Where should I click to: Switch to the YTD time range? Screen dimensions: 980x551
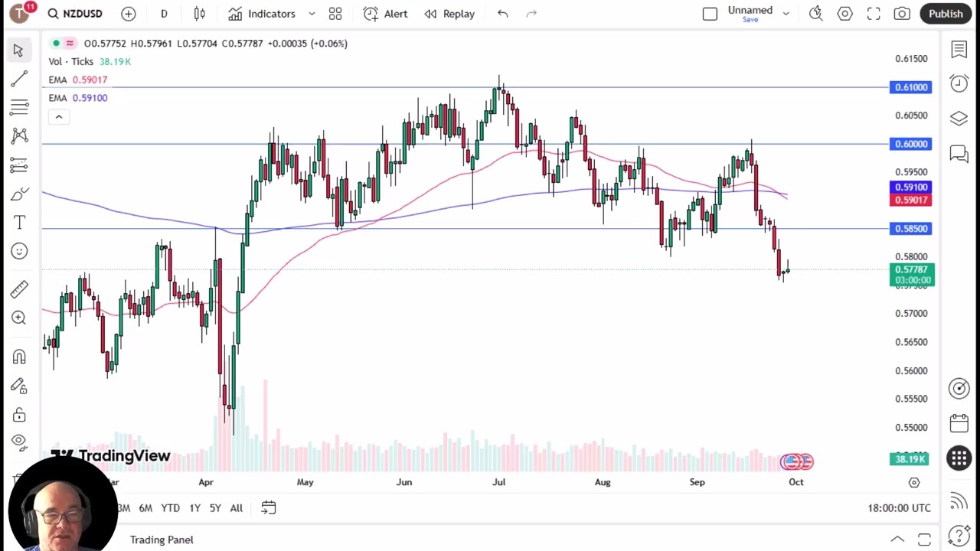[x=170, y=508]
